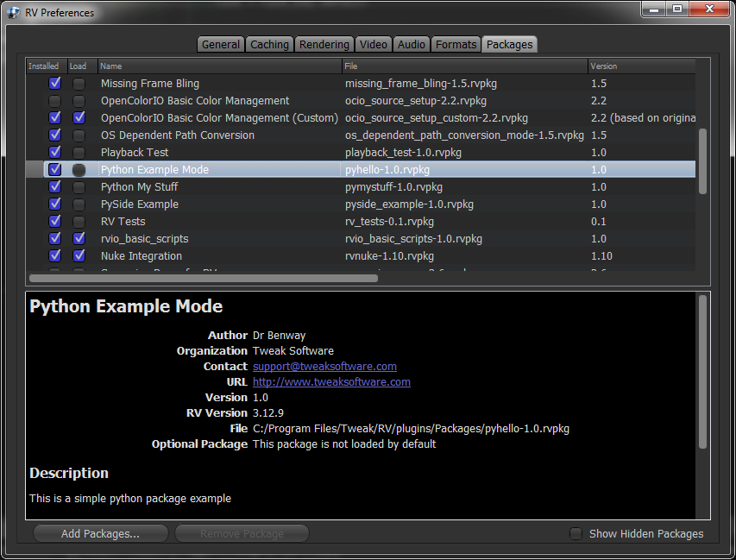Open the support@tweaksoftware.com contact link
This screenshot has height=560, width=736.
click(x=324, y=366)
